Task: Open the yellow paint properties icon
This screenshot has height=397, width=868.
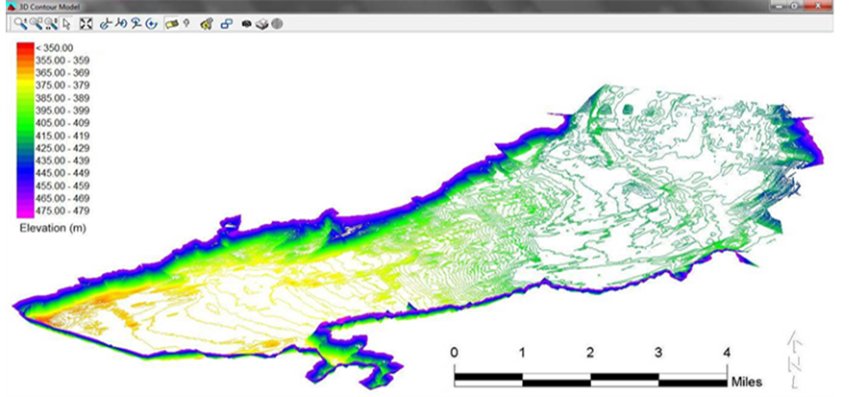Action: click(206, 22)
